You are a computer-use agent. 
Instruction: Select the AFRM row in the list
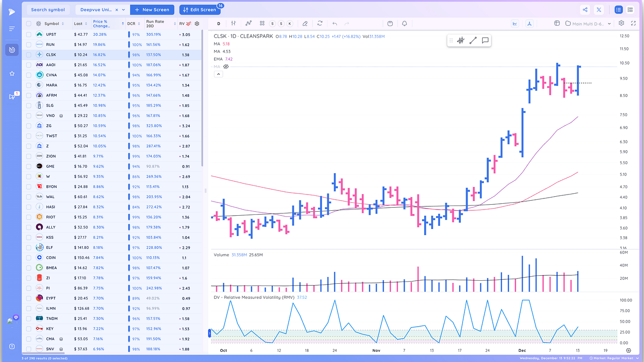pyautogui.click(x=112, y=95)
